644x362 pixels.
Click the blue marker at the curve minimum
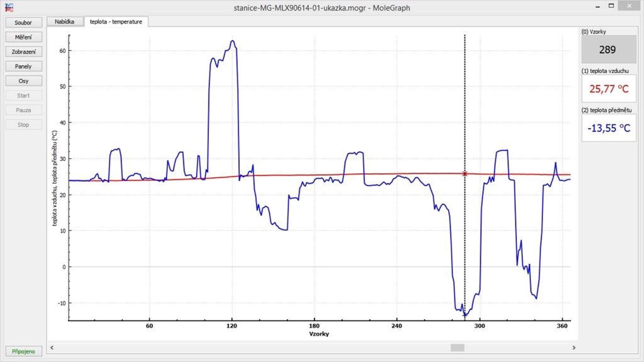tap(465, 315)
